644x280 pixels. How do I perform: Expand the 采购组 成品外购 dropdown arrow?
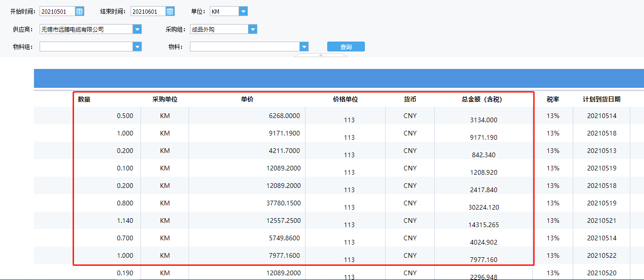[253, 29]
